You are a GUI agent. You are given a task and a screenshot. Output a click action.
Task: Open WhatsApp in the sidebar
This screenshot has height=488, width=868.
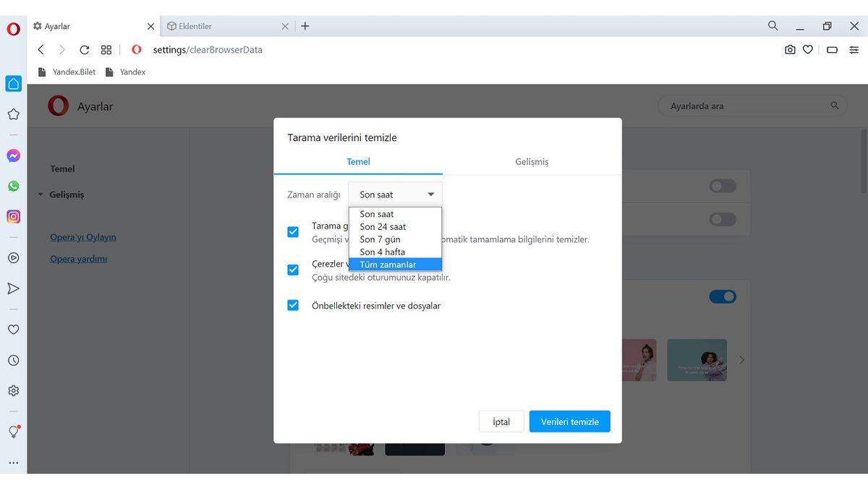point(13,186)
